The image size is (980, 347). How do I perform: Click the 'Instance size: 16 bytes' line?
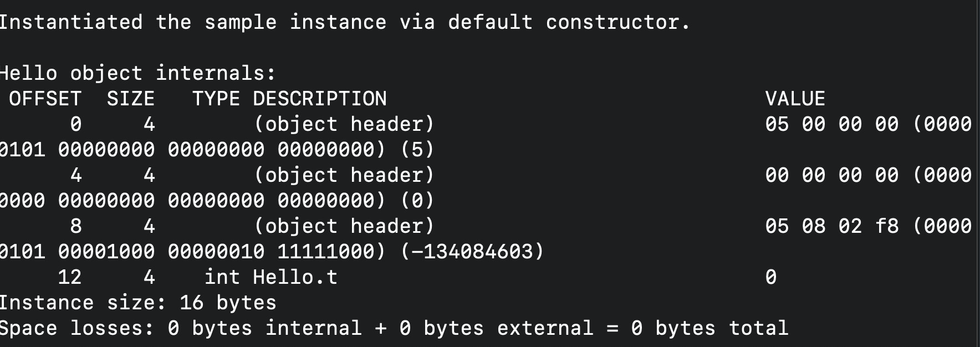[137, 303]
